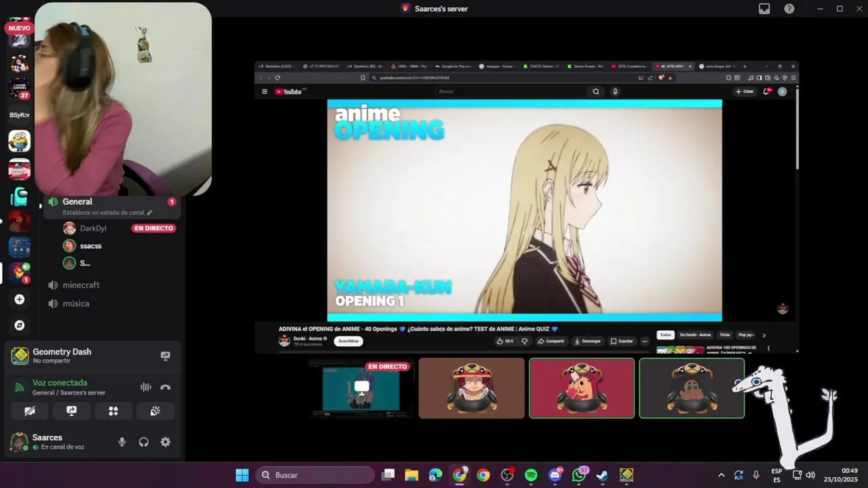868x488 pixels.
Task: Select the dark gray participant tile
Action: click(692, 388)
